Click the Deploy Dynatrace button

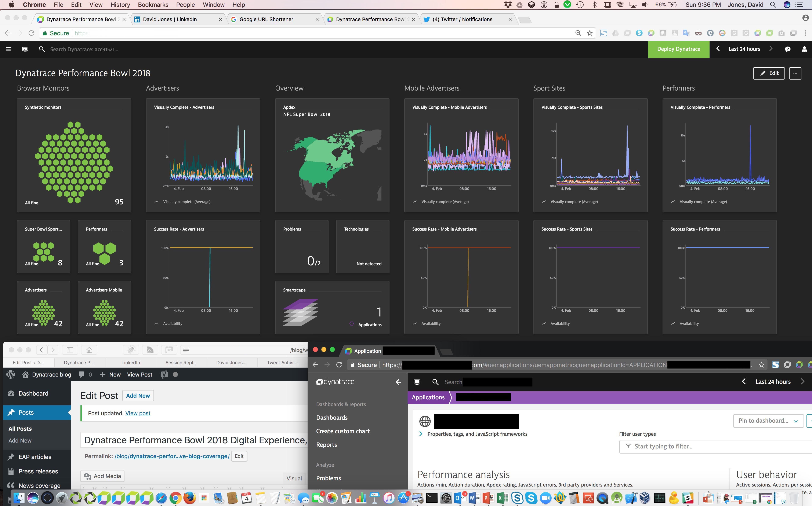coord(678,49)
